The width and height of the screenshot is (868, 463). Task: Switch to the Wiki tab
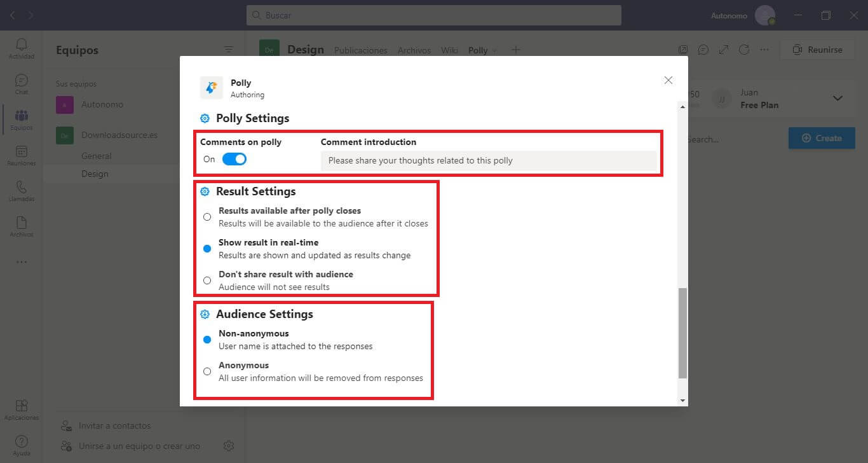coord(449,50)
